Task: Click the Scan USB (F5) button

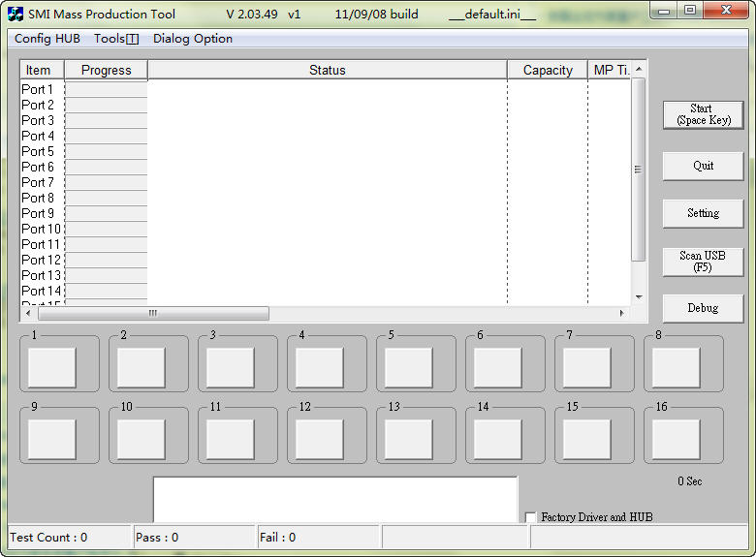Action: [703, 262]
